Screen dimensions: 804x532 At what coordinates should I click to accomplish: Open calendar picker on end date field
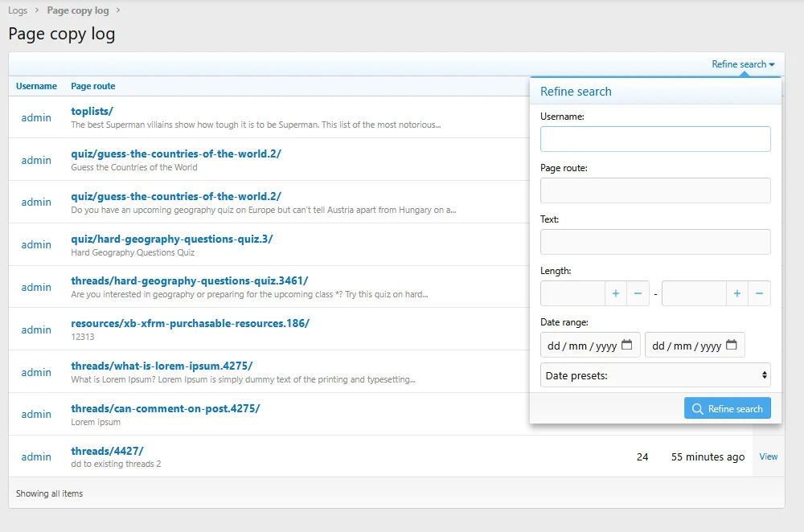[x=732, y=346]
